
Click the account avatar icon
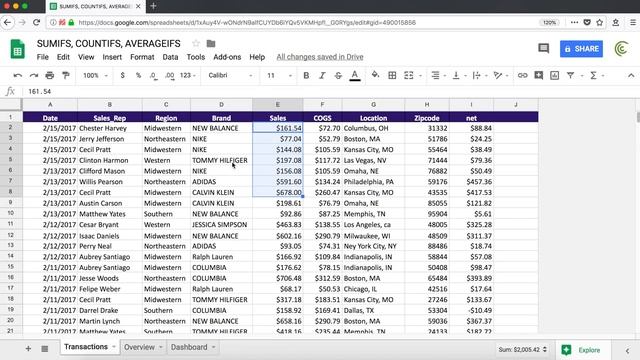(621, 49)
